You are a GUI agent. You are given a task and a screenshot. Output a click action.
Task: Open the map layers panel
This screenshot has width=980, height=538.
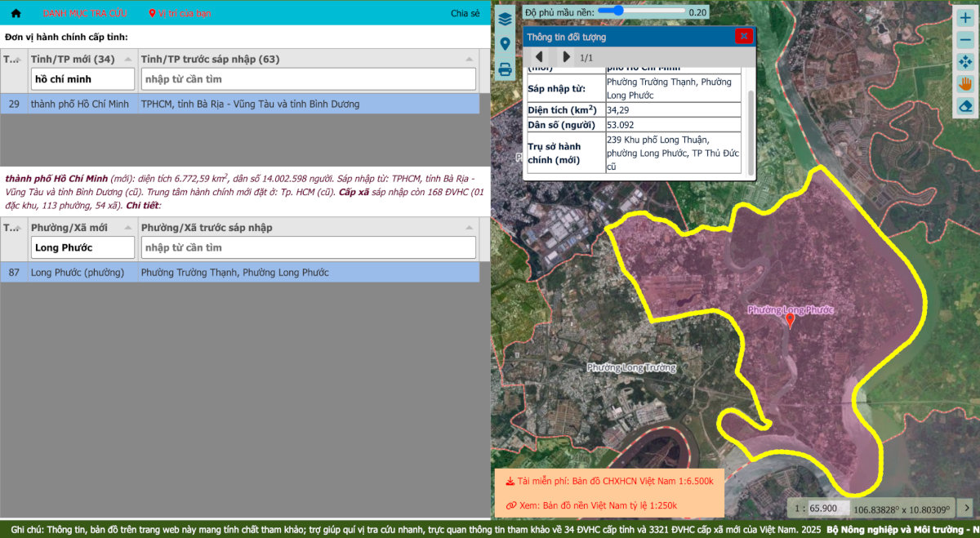pos(505,19)
